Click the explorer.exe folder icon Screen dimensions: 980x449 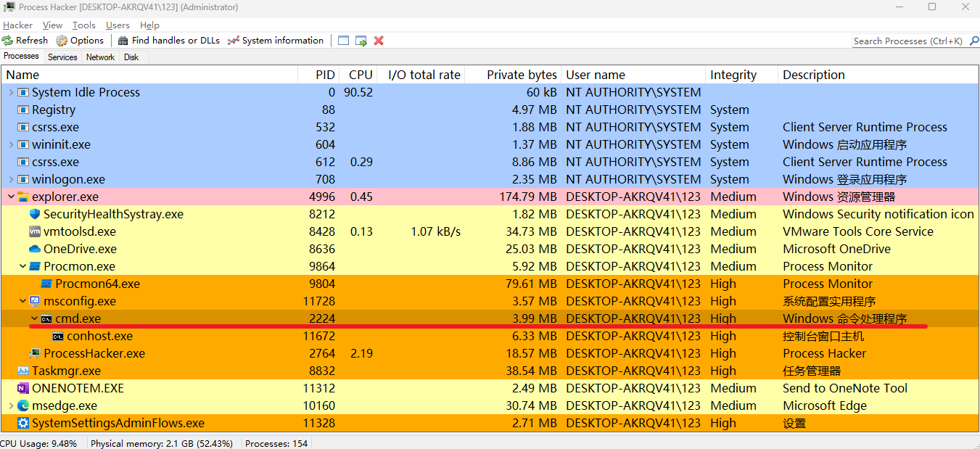pyautogui.click(x=23, y=197)
